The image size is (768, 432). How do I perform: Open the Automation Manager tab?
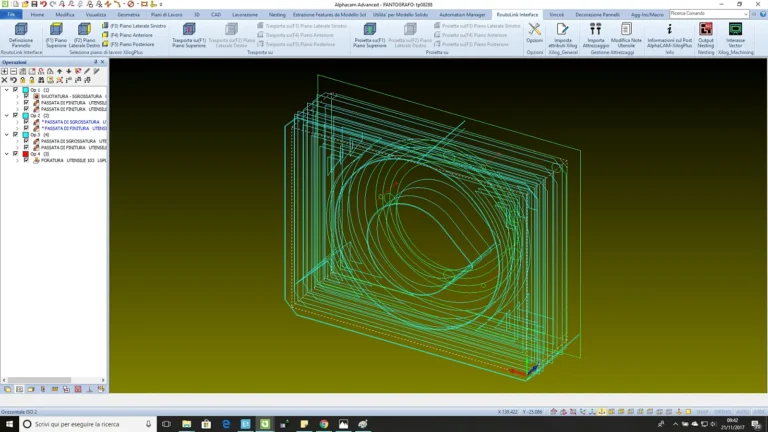coord(462,15)
